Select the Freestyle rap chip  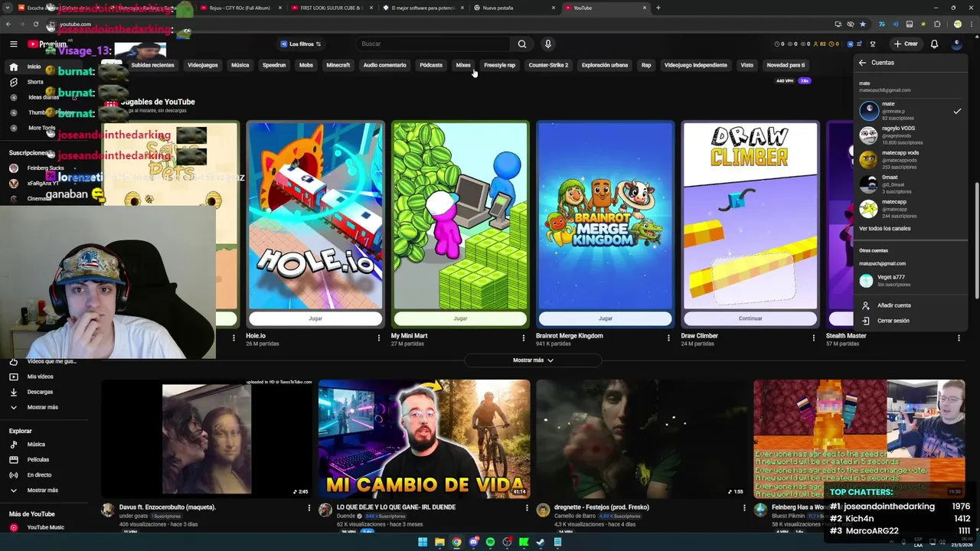[x=500, y=65]
